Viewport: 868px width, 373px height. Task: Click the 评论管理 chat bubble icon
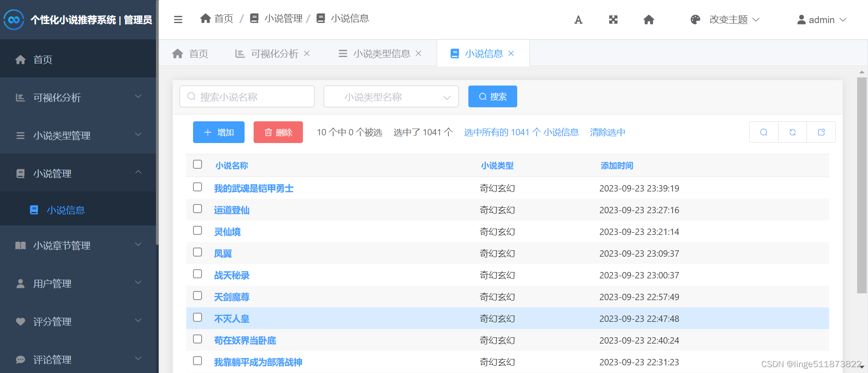click(20, 359)
